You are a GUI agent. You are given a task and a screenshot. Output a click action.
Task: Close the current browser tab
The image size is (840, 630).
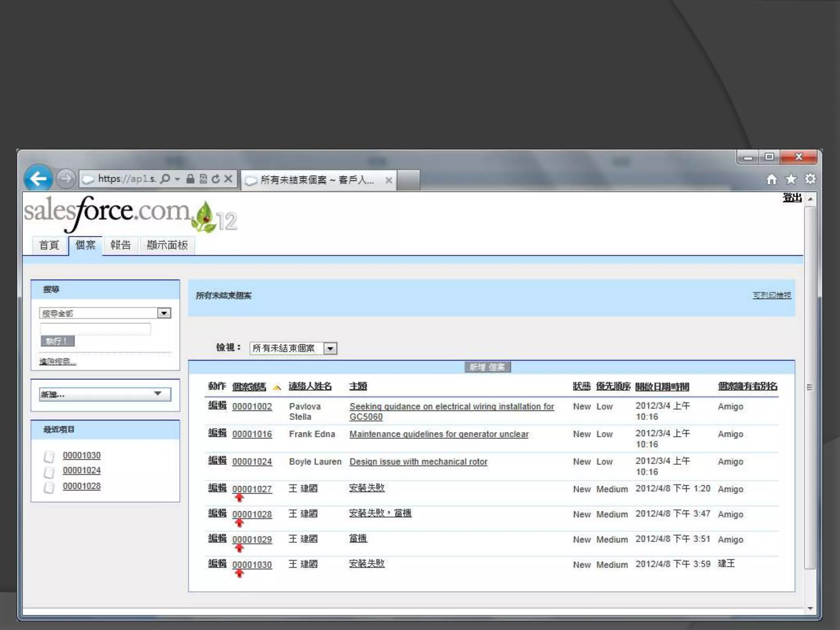tap(388, 180)
